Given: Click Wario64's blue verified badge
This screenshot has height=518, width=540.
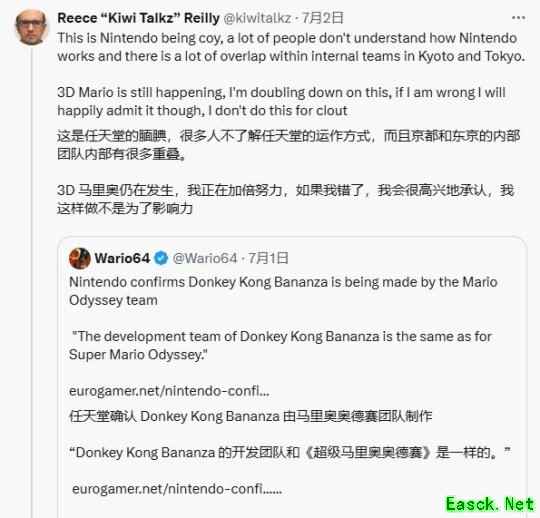Looking at the screenshot, I should 161,258.
